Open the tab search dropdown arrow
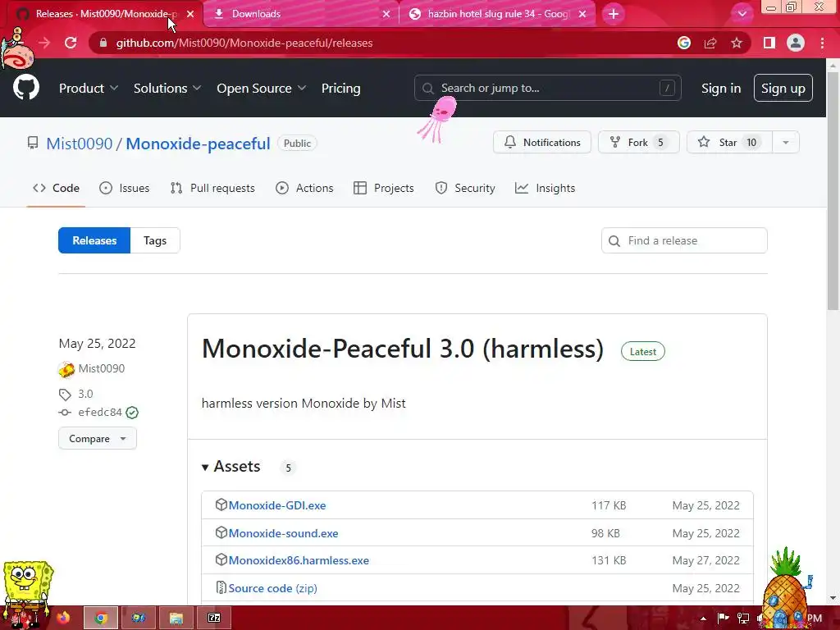The image size is (840, 630). coord(742,14)
